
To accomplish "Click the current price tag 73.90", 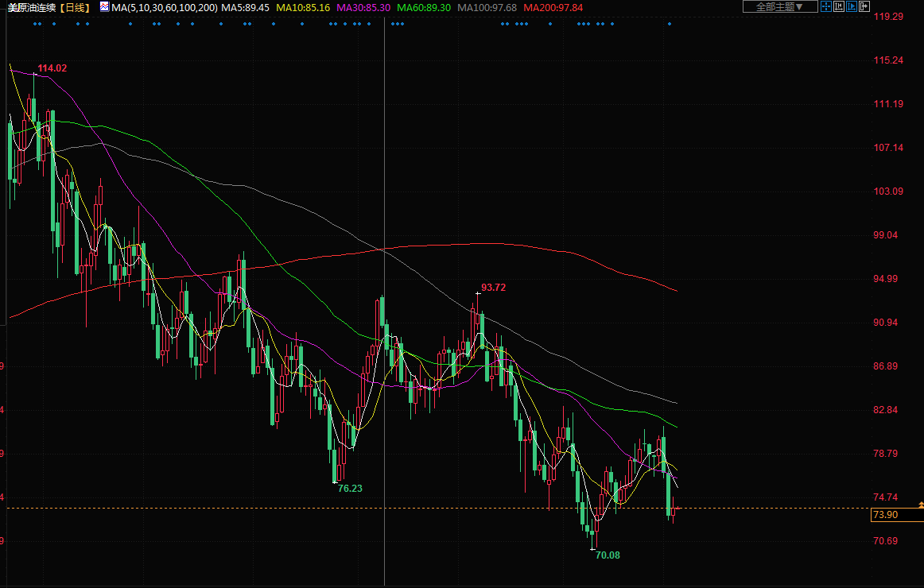I will click(x=885, y=515).
